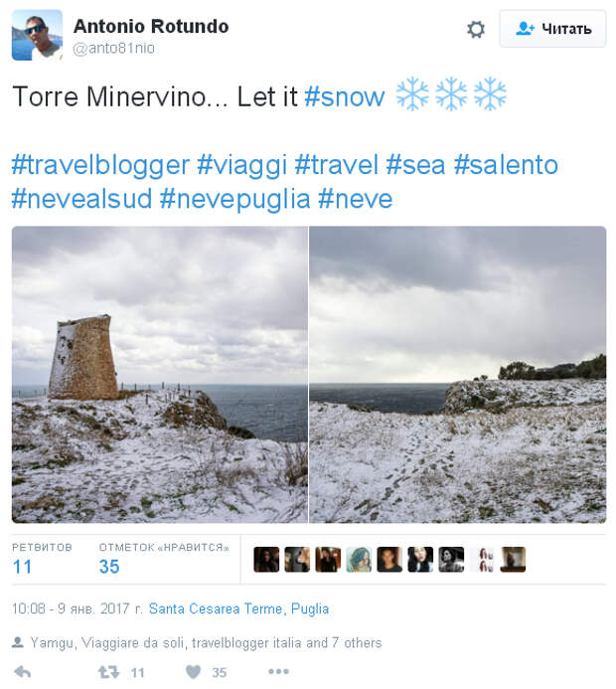Screen dimensions: 616x689
Task: View the snowy coastline photo on right
Action: tap(458, 375)
